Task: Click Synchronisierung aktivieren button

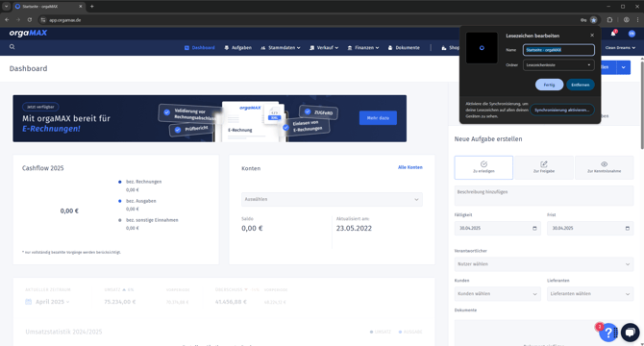Action: 562,110
